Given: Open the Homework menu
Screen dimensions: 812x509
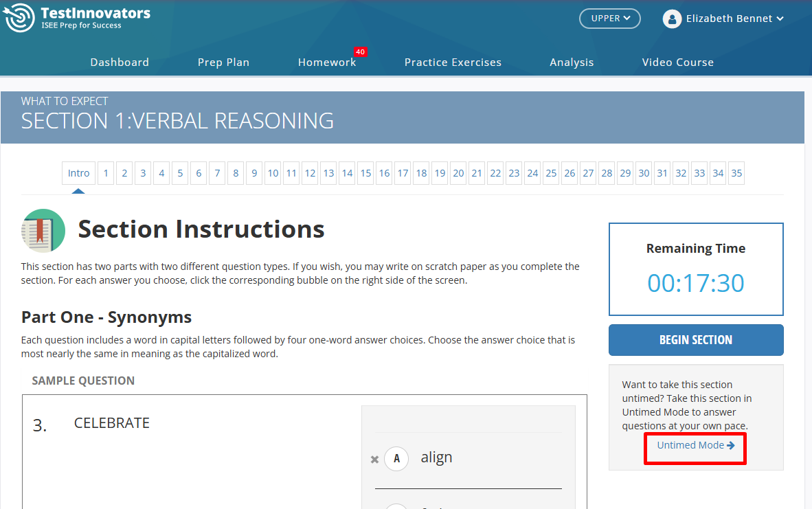Looking at the screenshot, I should pos(327,62).
